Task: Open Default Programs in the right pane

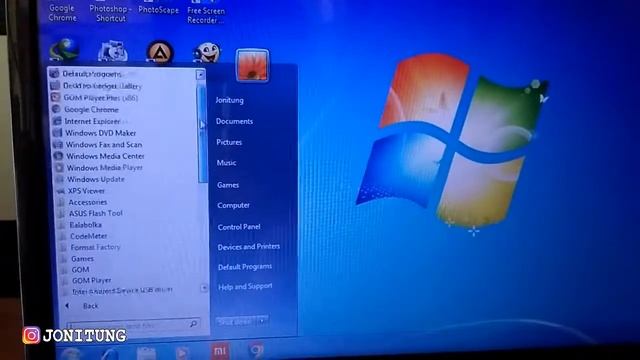Action: coord(245,267)
